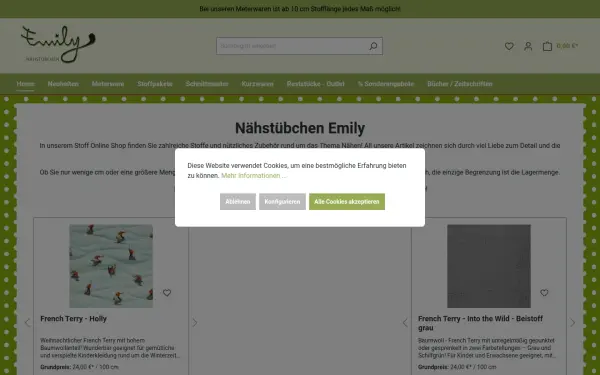Open the wishlist heart icon in header

pos(509,46)
